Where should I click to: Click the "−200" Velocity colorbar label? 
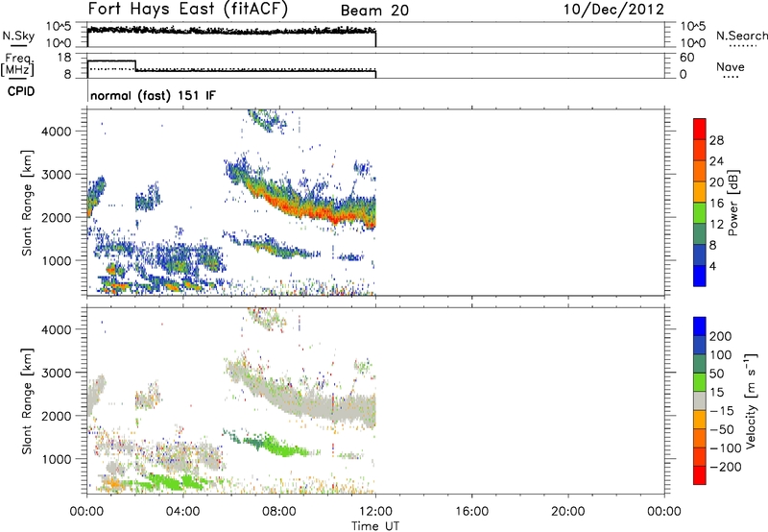[x=726, y=467]
